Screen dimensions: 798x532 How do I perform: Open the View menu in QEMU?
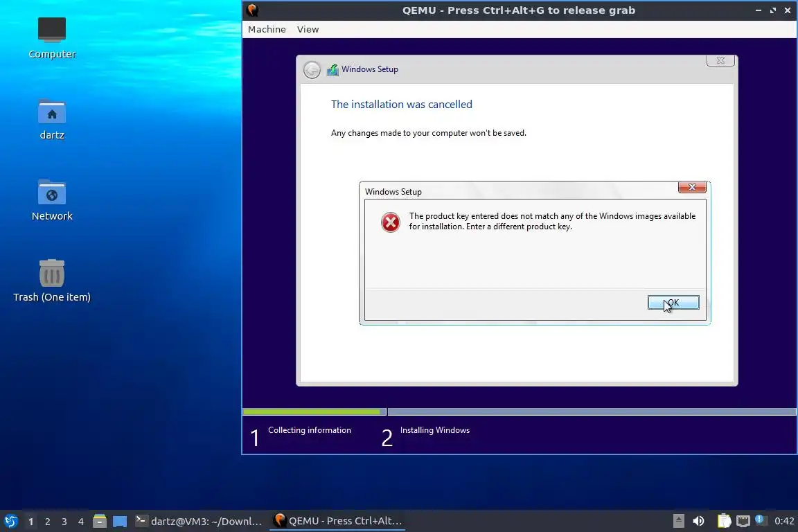coord(308,30)
